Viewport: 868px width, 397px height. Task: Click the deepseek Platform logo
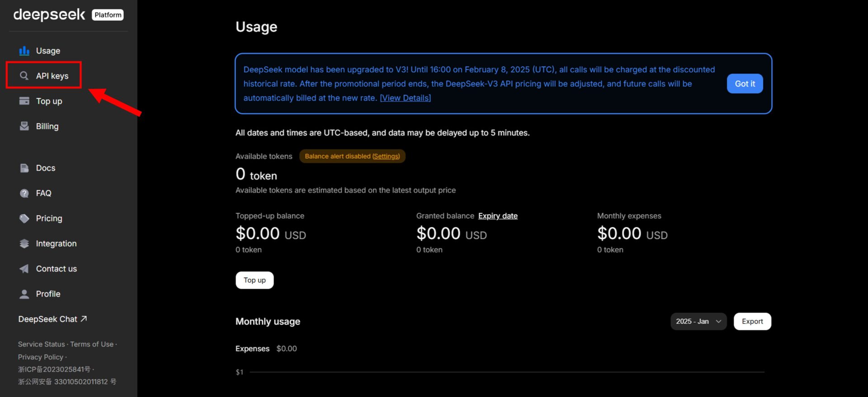68,15
